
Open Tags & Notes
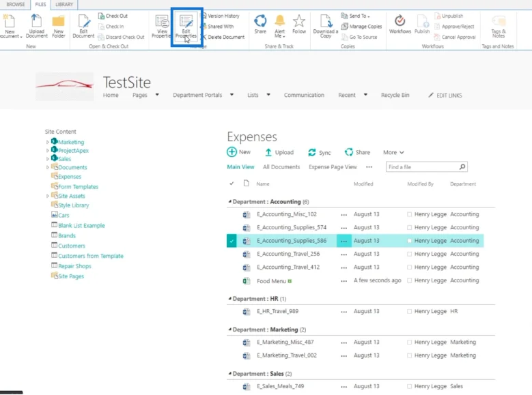(x=499, y=26)
